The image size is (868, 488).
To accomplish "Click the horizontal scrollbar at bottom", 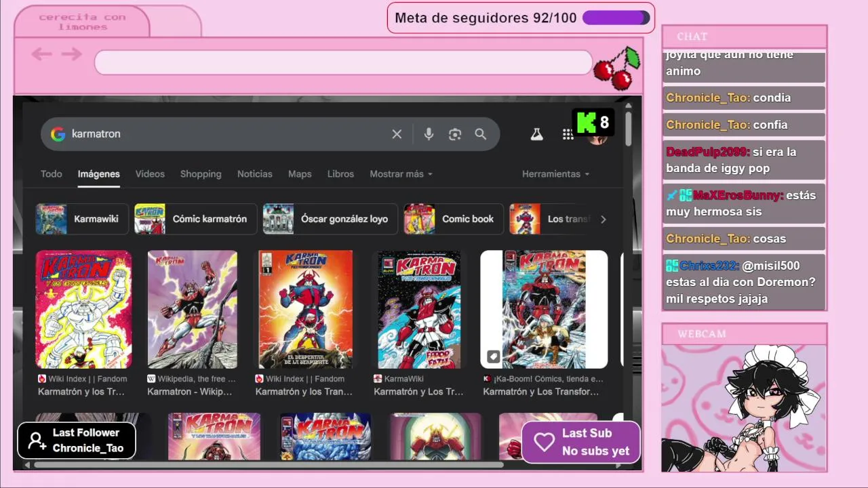I will pyautogui.click(x=268, y=465).
